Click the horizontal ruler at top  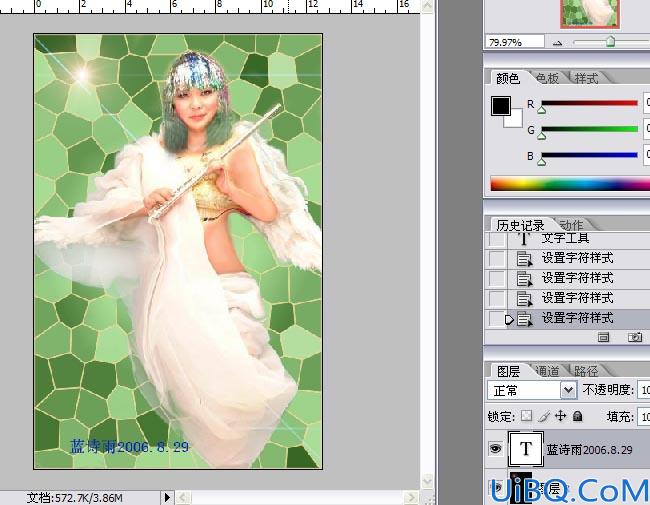tap(210, 6)
